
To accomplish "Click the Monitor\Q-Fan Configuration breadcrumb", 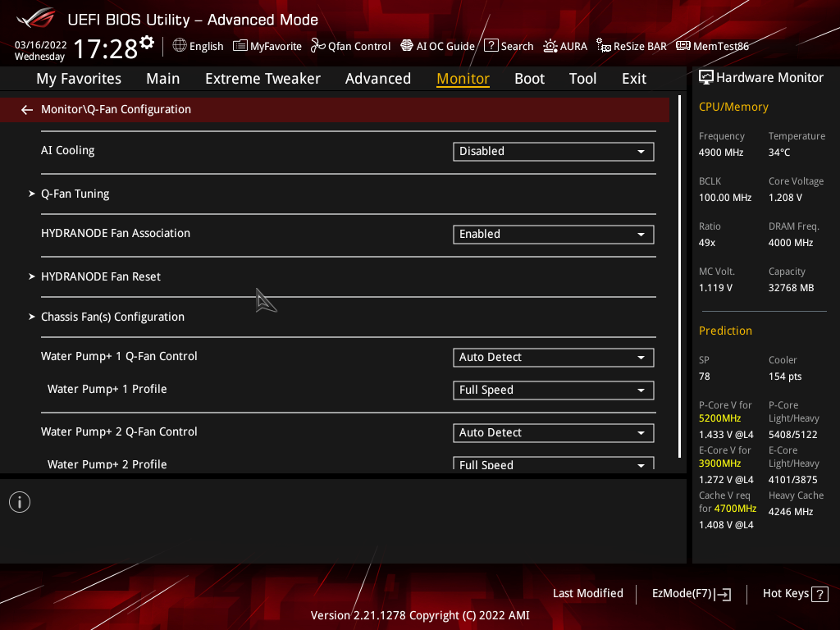I will pos(116,109).
